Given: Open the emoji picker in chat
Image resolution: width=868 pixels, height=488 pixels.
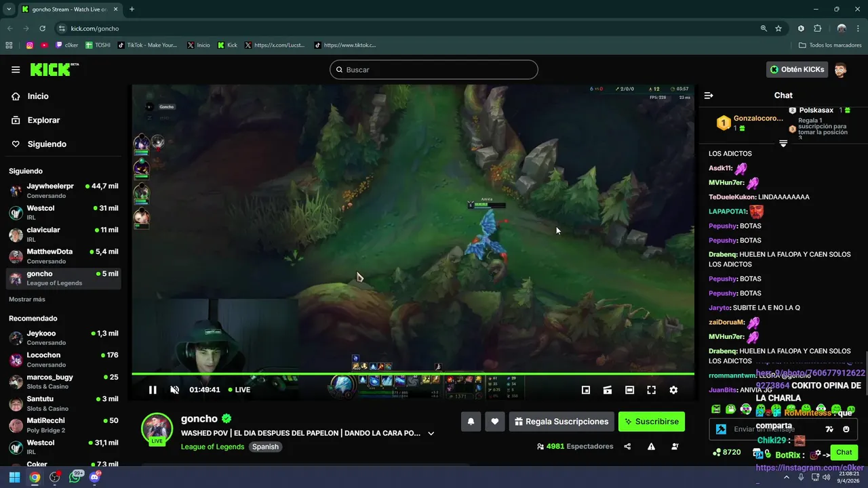Looking at the screenshot, I should [x=846, y=429].
